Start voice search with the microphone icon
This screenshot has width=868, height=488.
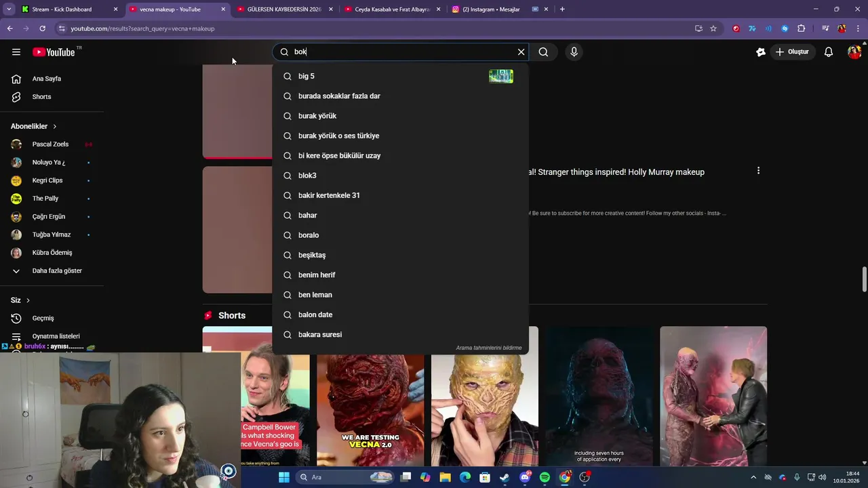(x=574, y=52)
